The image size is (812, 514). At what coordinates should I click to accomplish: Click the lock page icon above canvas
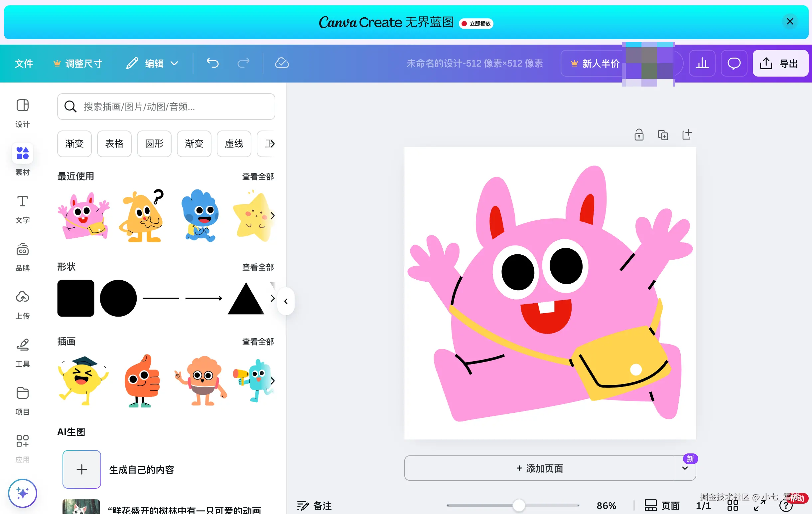639,135
